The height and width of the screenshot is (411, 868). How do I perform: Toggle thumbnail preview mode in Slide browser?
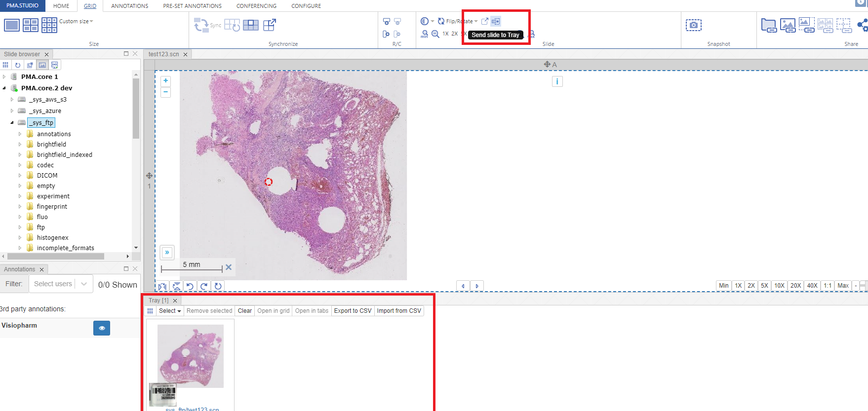click(x=42, y=65)
